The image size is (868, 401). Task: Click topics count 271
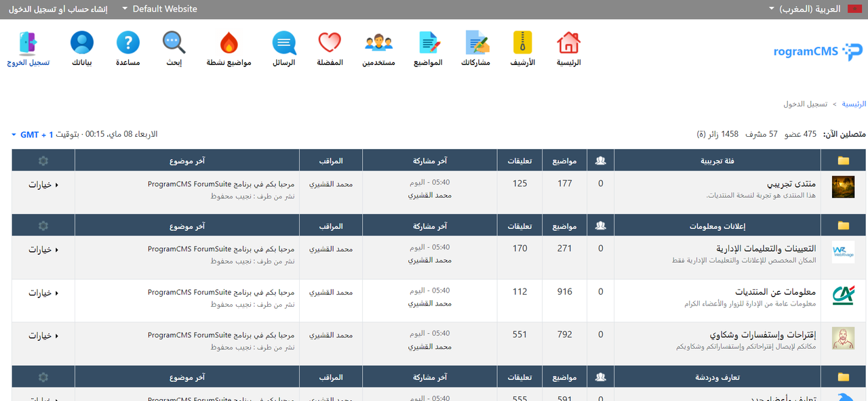(565, 249)
